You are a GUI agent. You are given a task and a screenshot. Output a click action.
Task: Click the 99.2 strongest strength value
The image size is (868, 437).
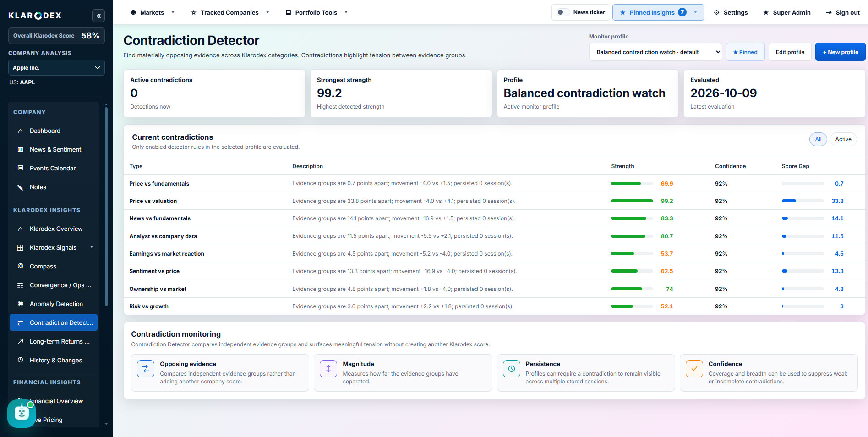point(329,93)
